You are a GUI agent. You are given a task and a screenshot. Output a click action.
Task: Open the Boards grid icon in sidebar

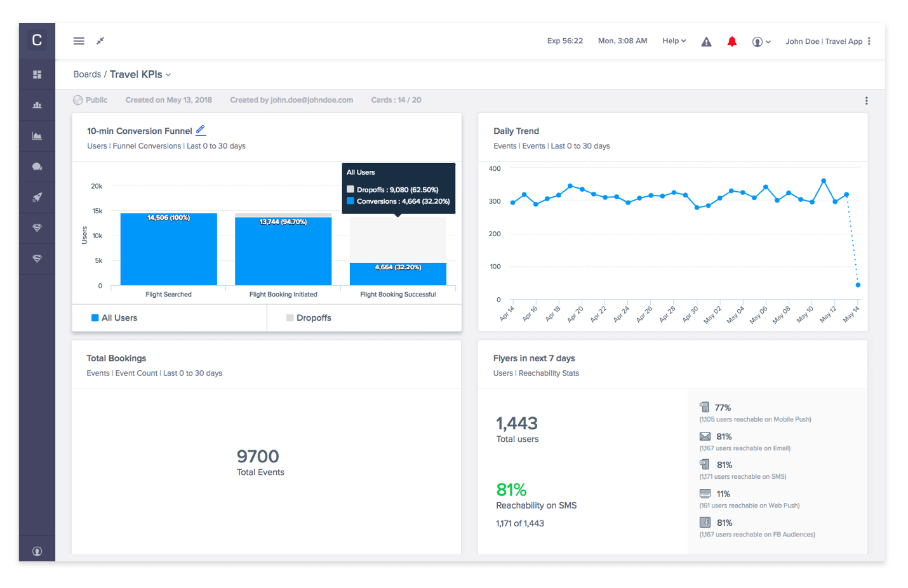[37, 74]
